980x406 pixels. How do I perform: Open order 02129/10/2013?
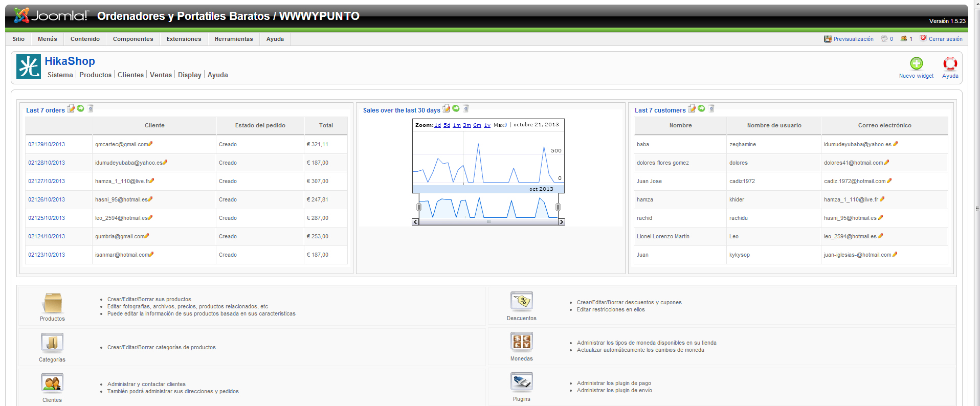(47, 144)
